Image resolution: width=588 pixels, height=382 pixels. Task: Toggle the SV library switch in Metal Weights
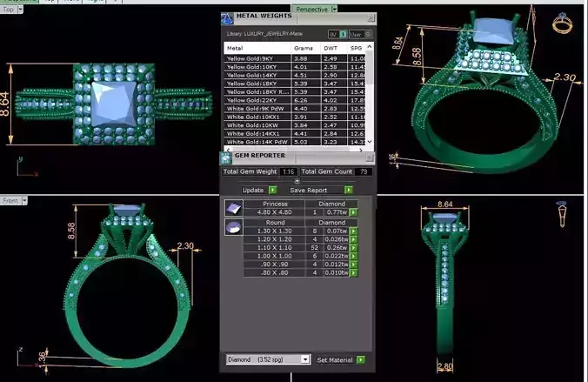tap(337, 34)
